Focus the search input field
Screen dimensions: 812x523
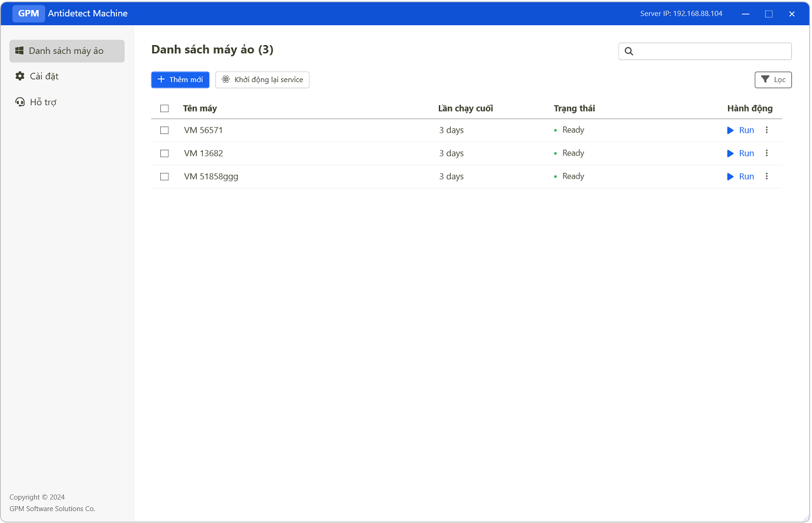coord(712,51)
